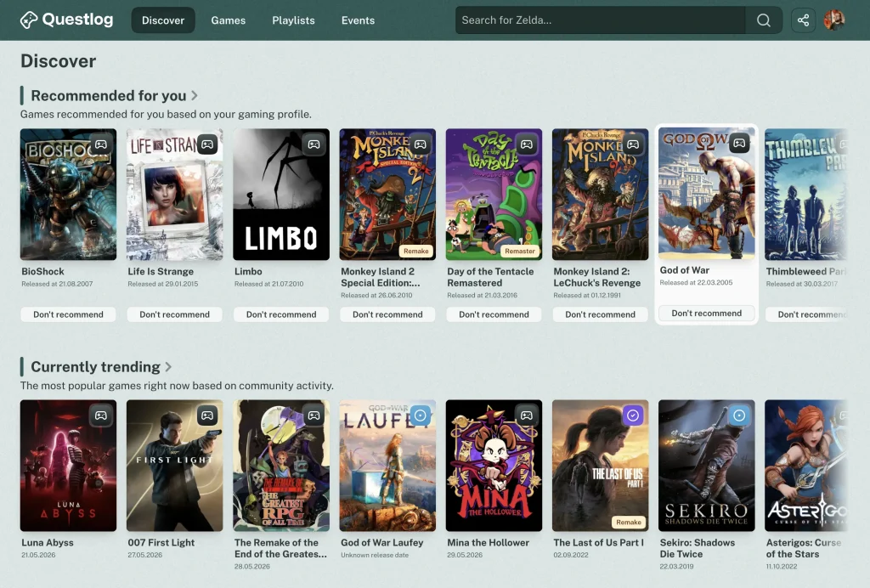Click the Questlog logo icon
870x588 pixels.
(29, 20)
